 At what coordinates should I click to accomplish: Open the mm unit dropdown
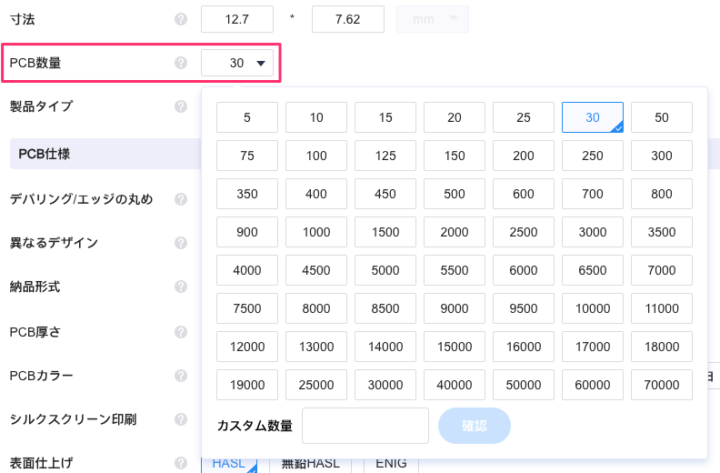coord(433,19)
